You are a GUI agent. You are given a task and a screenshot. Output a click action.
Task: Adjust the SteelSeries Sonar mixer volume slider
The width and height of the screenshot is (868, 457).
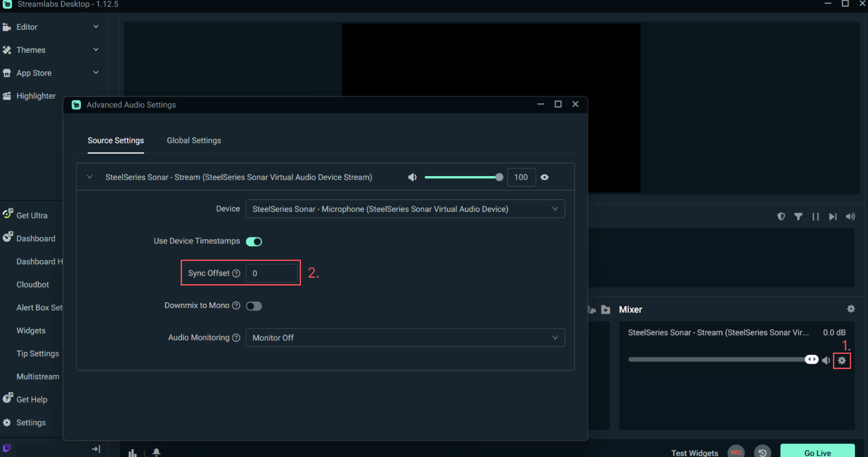tap(723, 359)
